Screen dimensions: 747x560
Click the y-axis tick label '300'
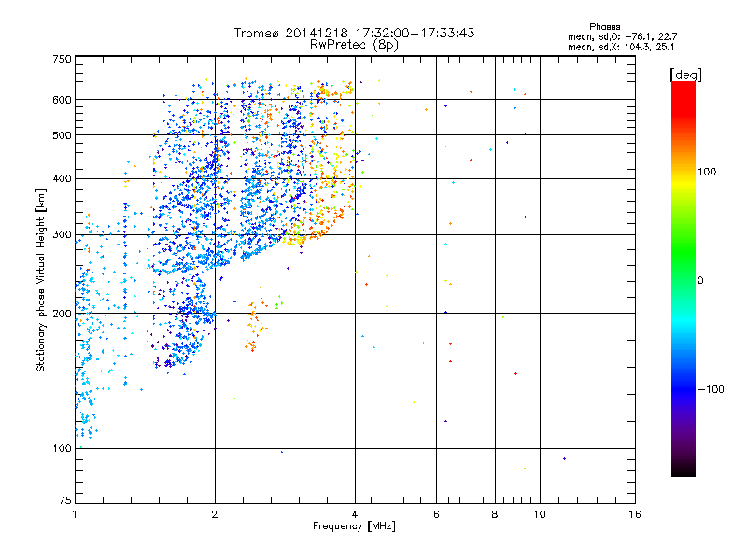point(62,234)
